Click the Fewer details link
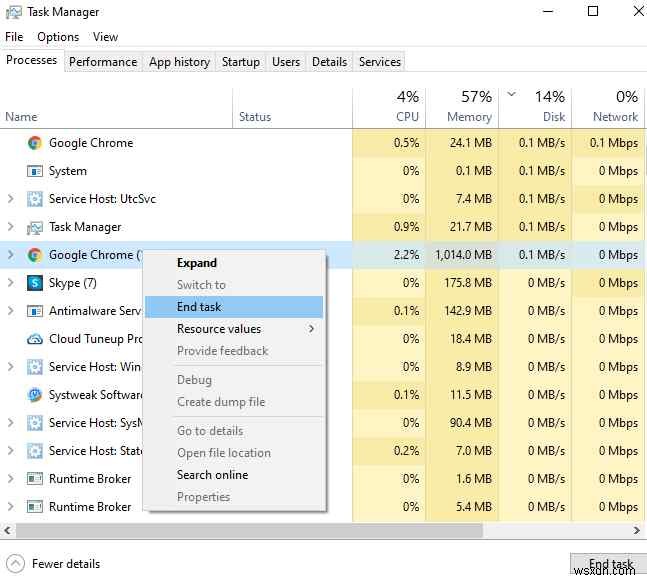Viewport: 647px width, 581px height. point(66,564)
